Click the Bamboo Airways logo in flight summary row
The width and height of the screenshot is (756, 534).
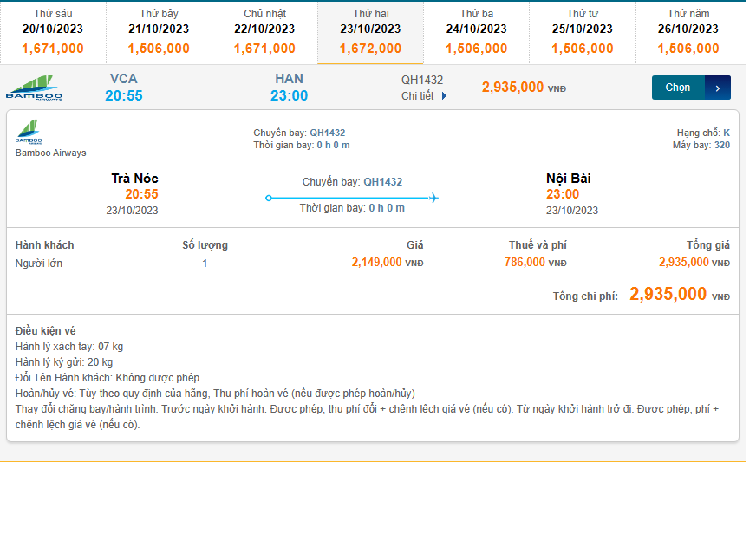tap(34, 88)
